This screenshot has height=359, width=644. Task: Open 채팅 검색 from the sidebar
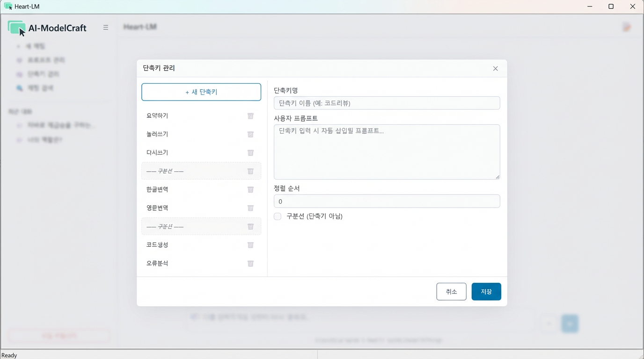tap(42, 87)
